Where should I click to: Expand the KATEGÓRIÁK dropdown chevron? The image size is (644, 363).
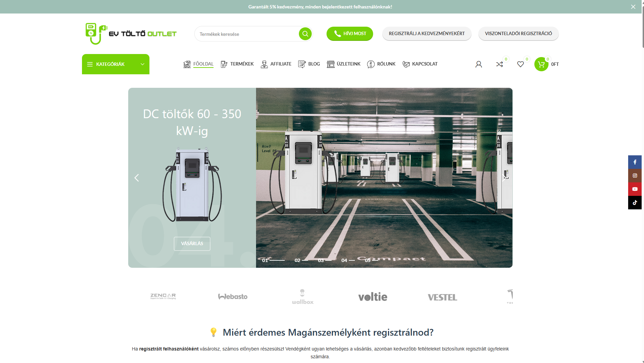click(142, 64)
